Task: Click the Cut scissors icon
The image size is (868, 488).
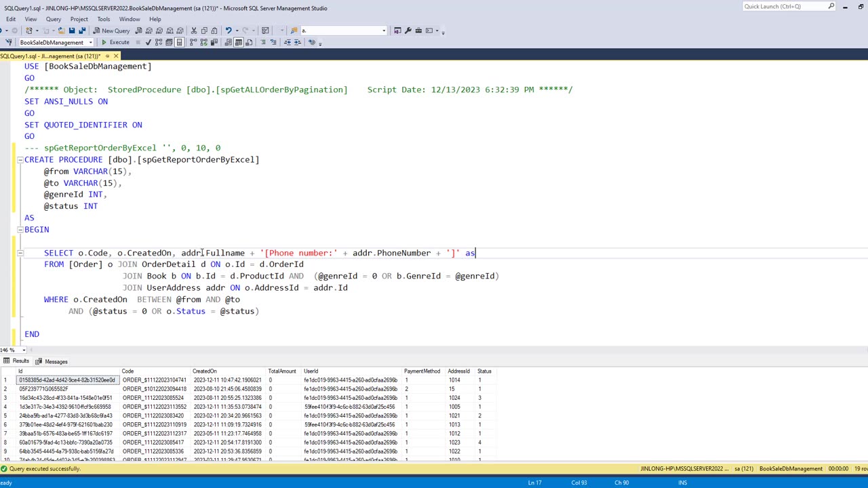Action: [x=193, y=30]
